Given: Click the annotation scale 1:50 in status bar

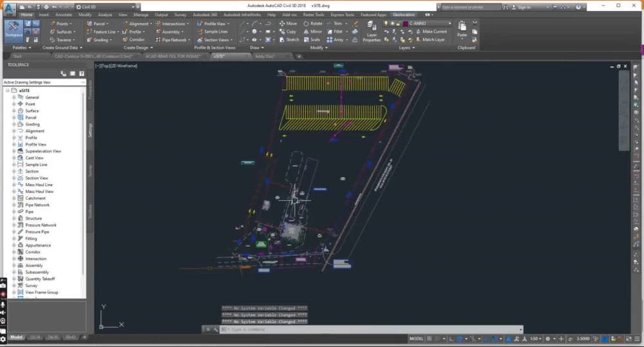Looking at the screenshot, I should [535, 339].
